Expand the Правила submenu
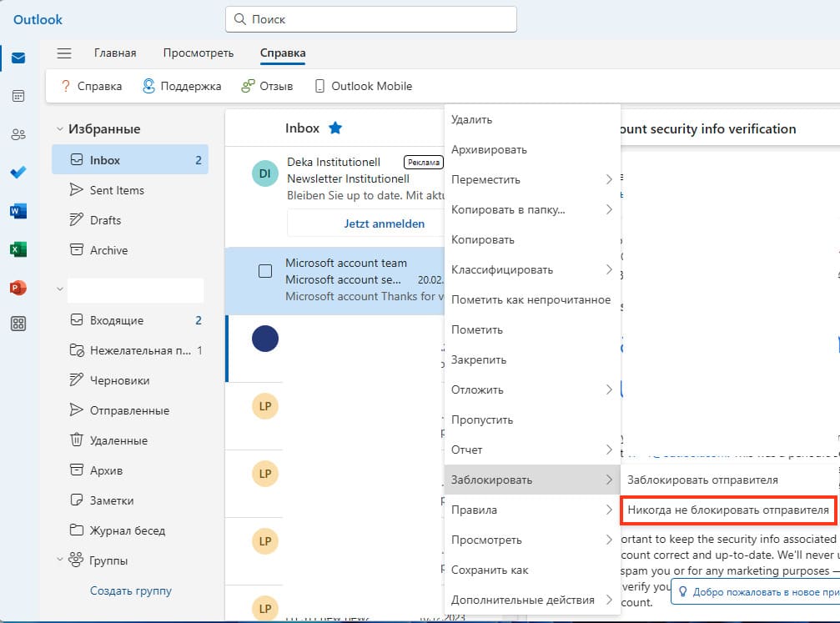 pyautogui.click(x=609, y=510)
